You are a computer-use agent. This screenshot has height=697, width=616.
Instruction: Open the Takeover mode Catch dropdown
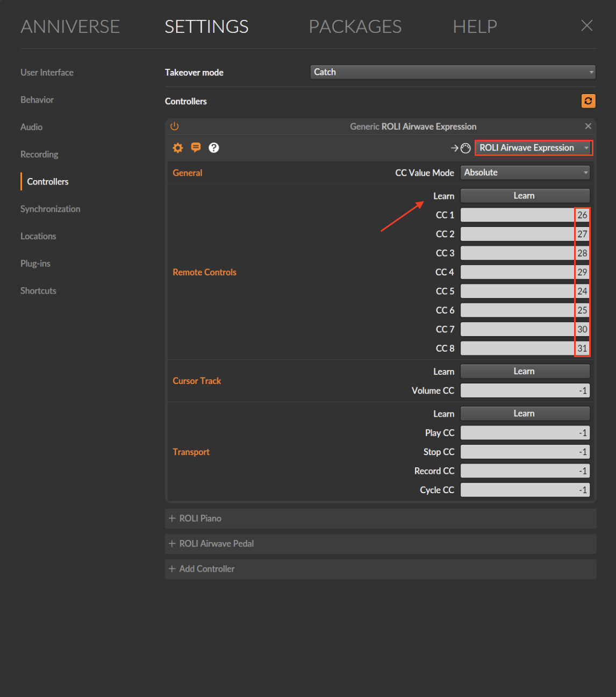point(453,72)
